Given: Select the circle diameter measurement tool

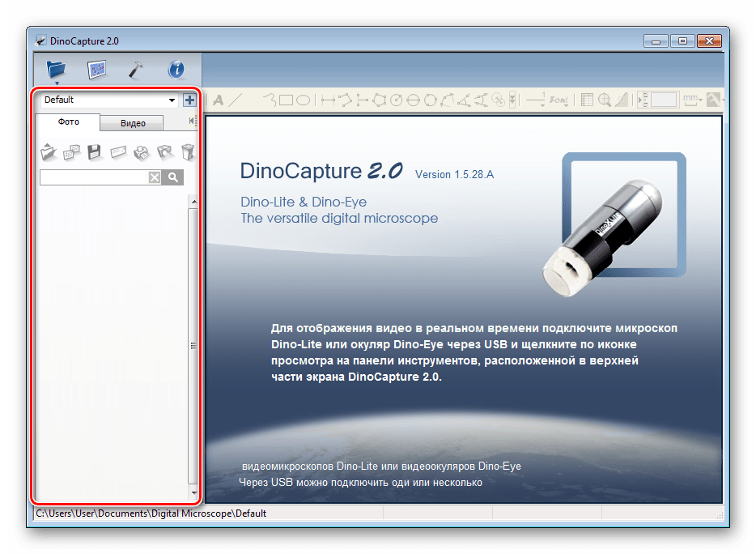Looking at the screenshot, I should (x=413, y=100).
